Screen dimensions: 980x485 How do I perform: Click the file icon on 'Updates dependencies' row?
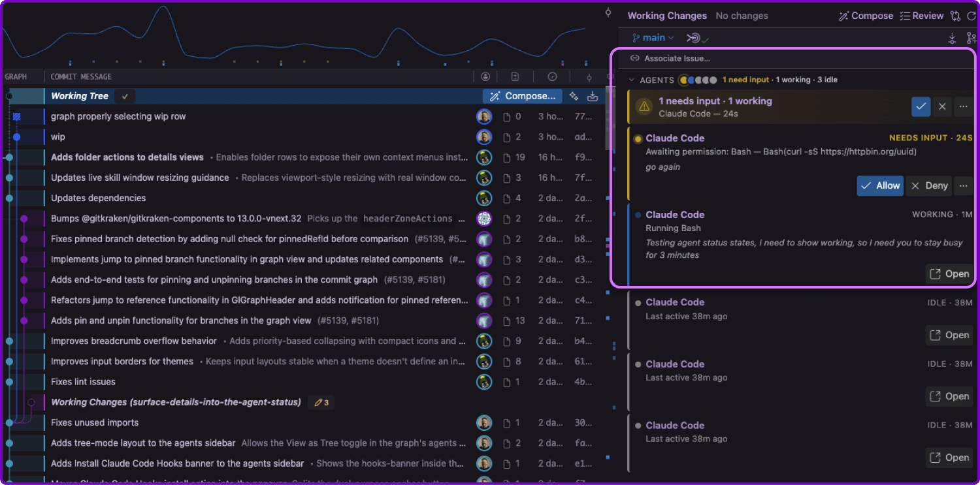(506, 198)
